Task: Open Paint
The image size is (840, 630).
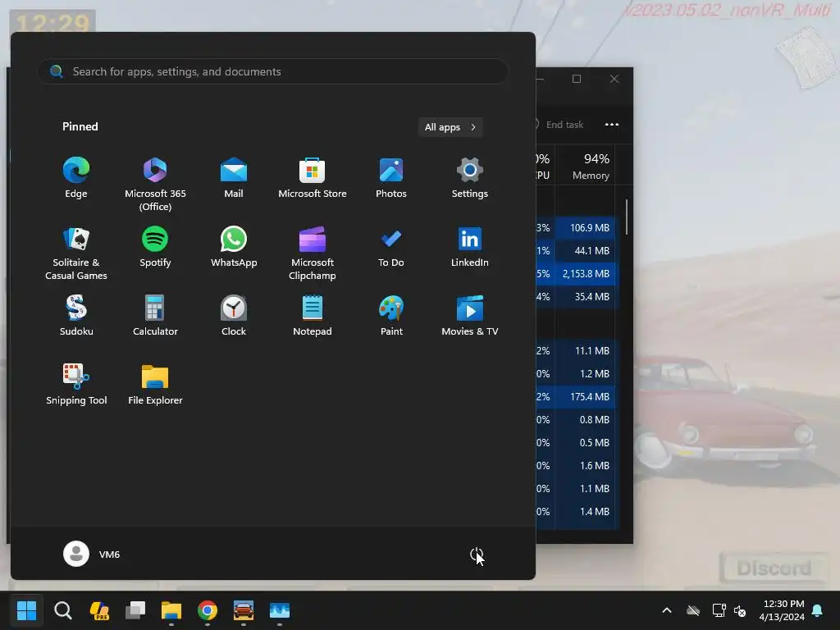Action: [x=391, y=316]
